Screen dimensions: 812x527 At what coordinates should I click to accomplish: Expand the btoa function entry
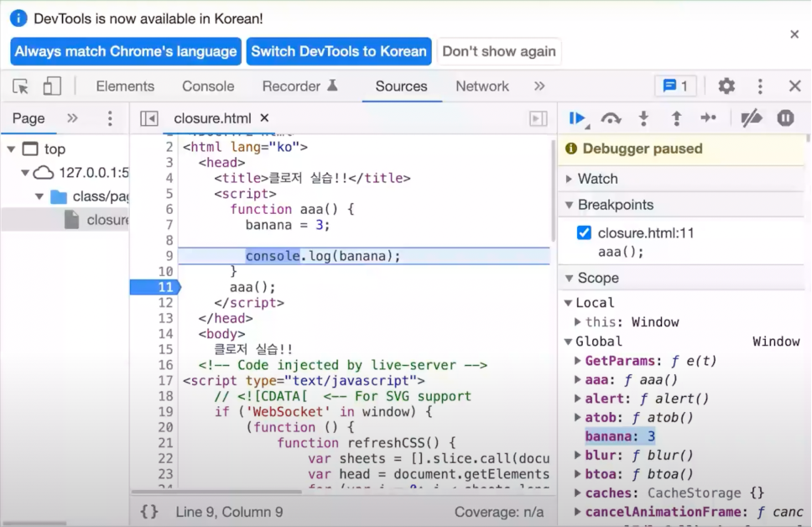(577, 473)
